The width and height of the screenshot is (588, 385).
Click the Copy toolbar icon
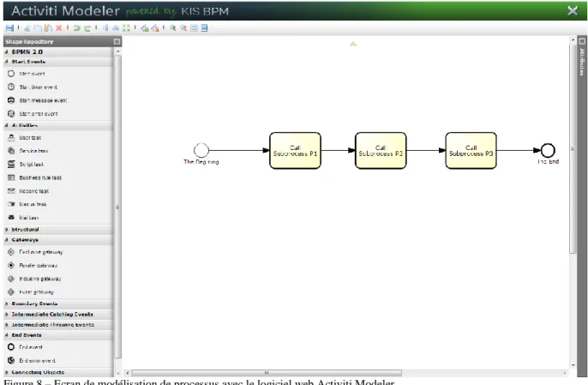click(x=38, y=28)
